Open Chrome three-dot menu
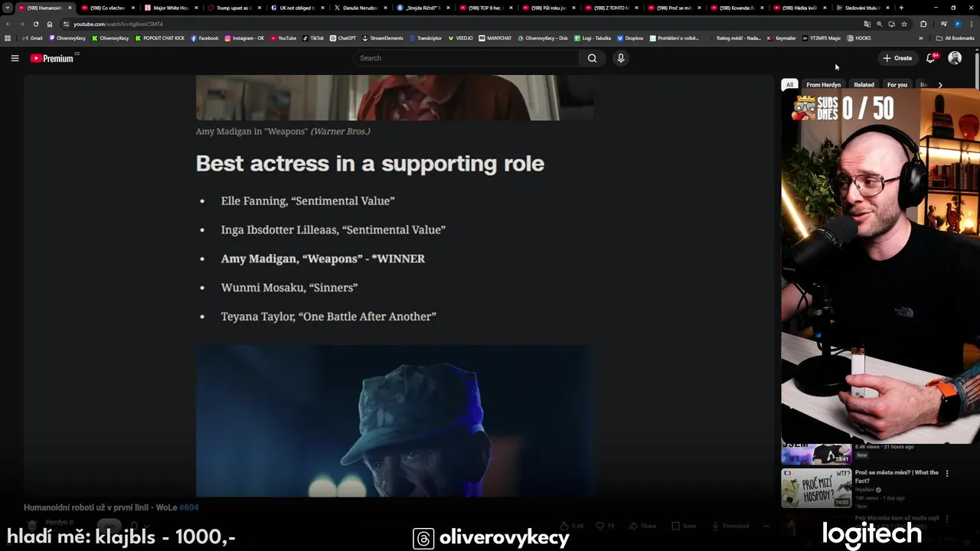Screen dimensions: 980x551 pyautogui.click(x=972, y=24)
